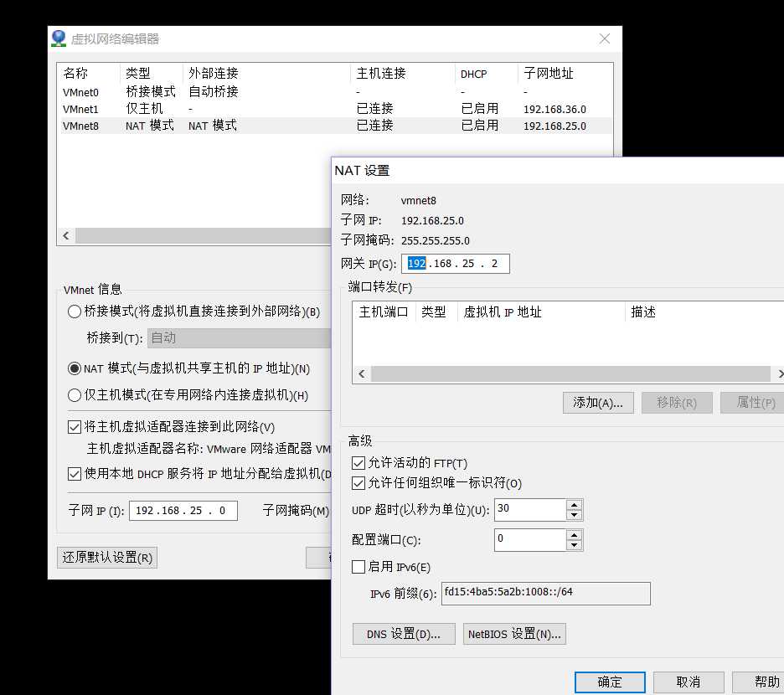The width and height of the screenshot is (784, 695).
Task: Toggle use local DHCP service checkbox
Action: 74,473
